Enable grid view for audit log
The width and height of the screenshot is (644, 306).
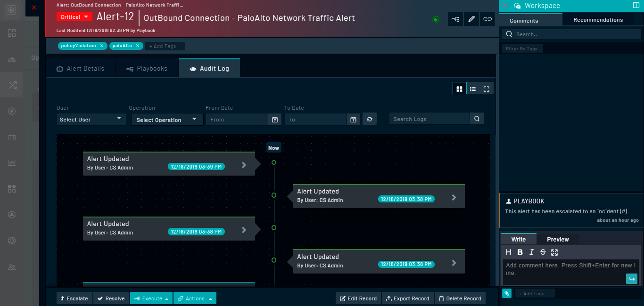coord(459,88)
